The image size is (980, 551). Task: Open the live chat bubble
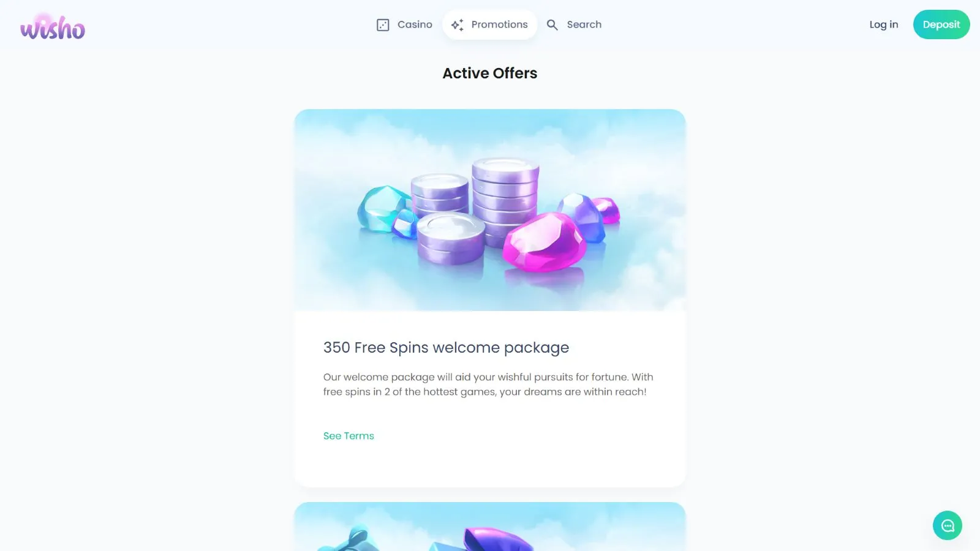click(x=948, y=525)
